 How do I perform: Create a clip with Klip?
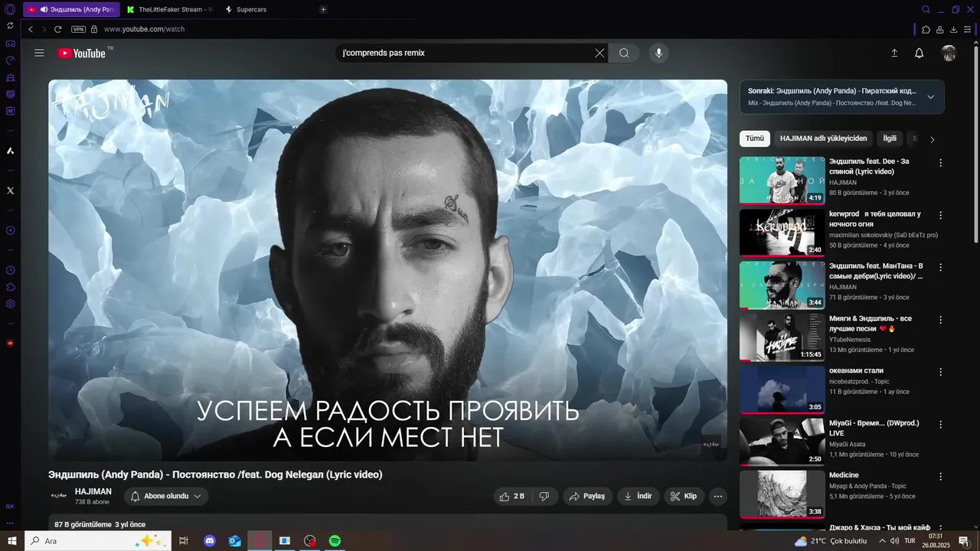coord(684,496)
